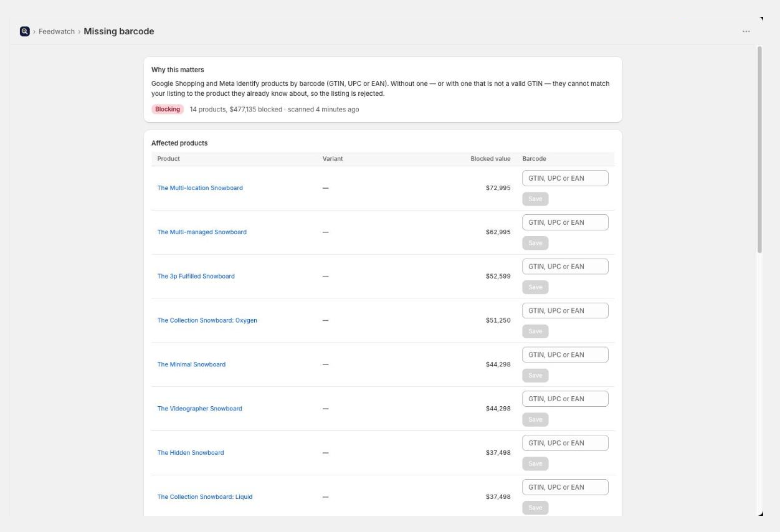Click Save for The Minimal Snowboard
Image resolution: width=780 pixels, height=532 pixels.
535,376
